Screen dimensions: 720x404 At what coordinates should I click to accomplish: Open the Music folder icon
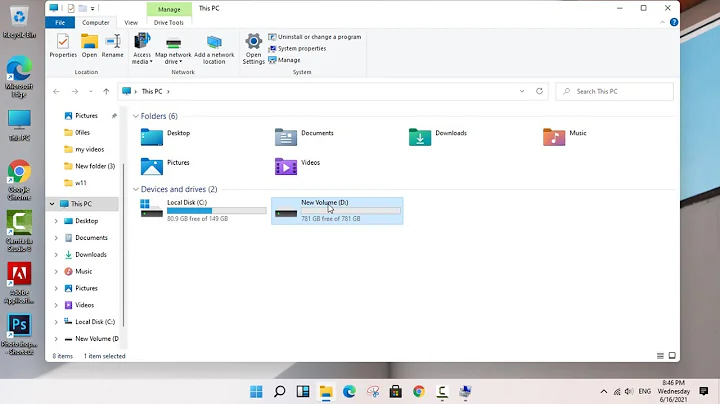pos(554,137)
